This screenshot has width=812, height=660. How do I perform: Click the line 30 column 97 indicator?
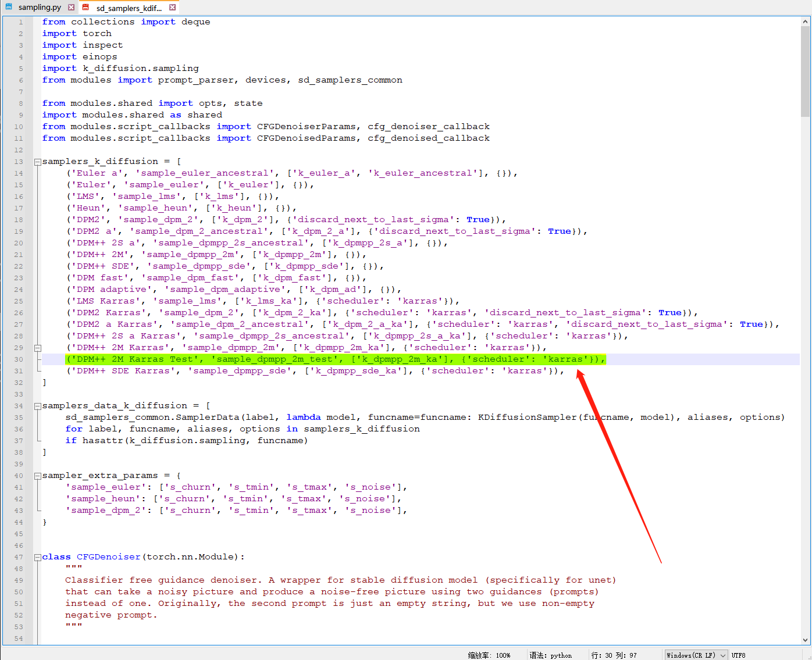coord(614,655)
